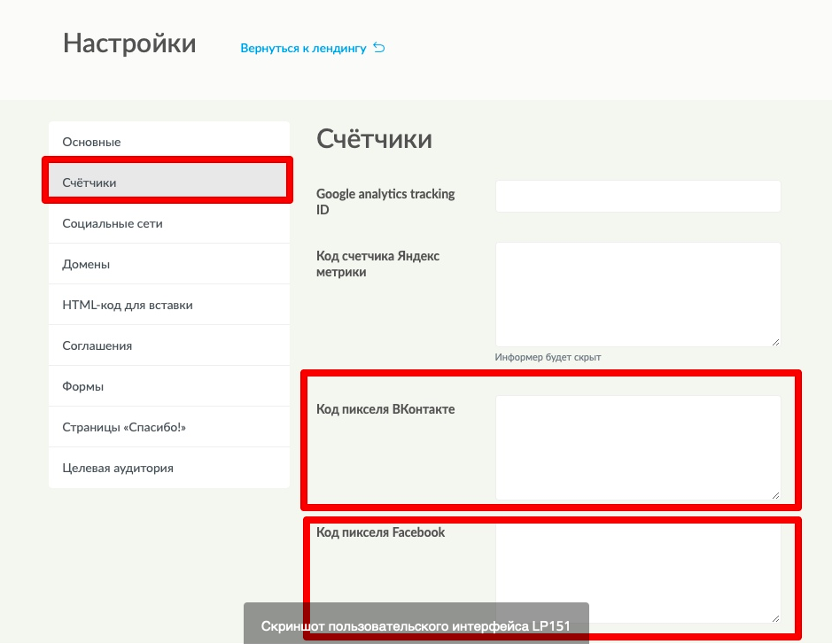This screenshot has width=832, height=644.
Task: Open the Домены section
Action: click(x=169, y=264)
